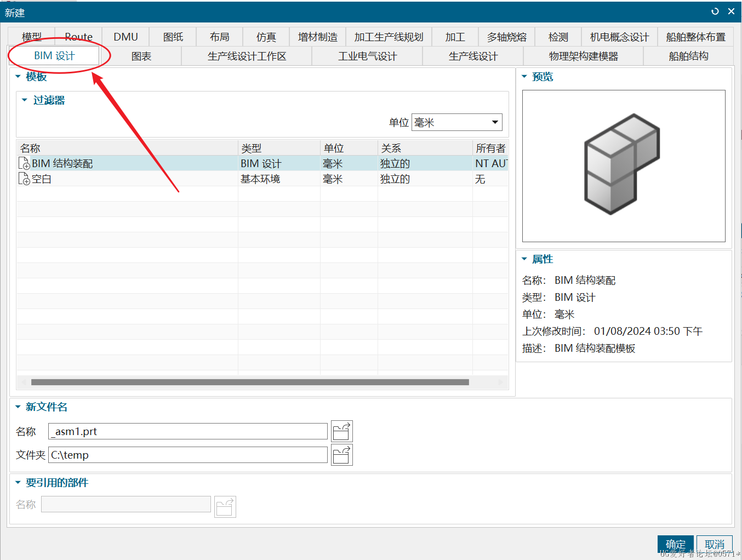Image resolution: width=742 pixels, height=560 pixels.
Task: Switch to the 仿真 tab
Action: [x=266, y=37]
